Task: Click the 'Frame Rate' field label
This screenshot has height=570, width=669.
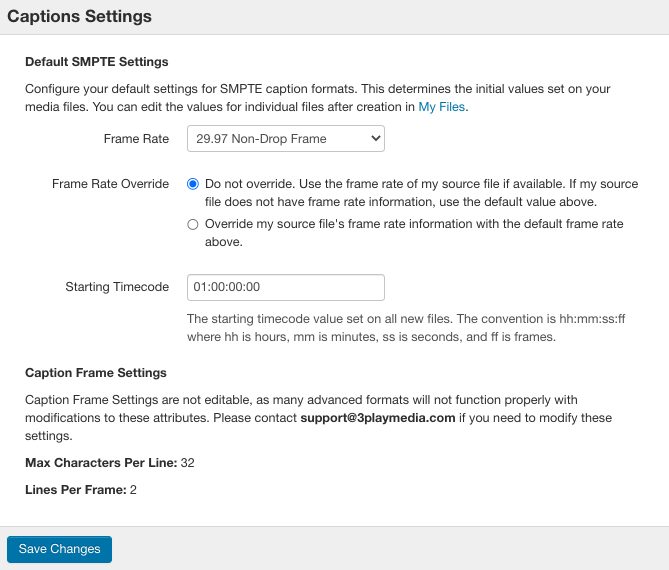Action: tap(136, 139)
